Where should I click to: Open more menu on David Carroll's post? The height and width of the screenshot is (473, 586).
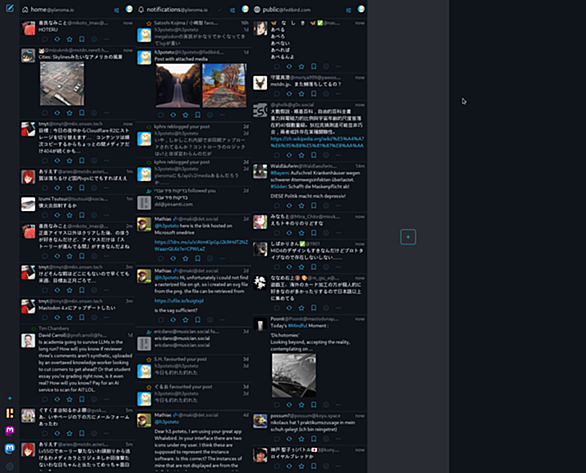pos(107,399)
